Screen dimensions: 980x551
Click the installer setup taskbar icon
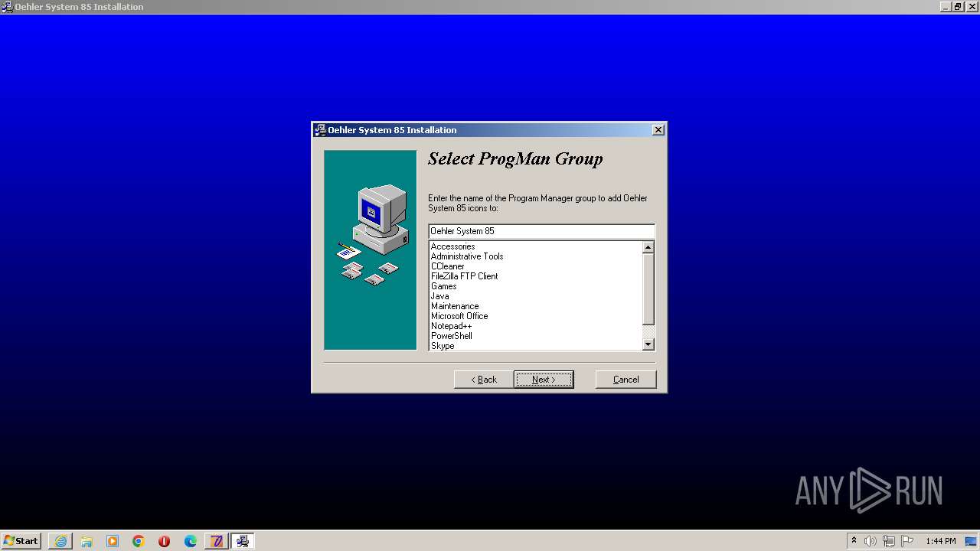point(243,541)
